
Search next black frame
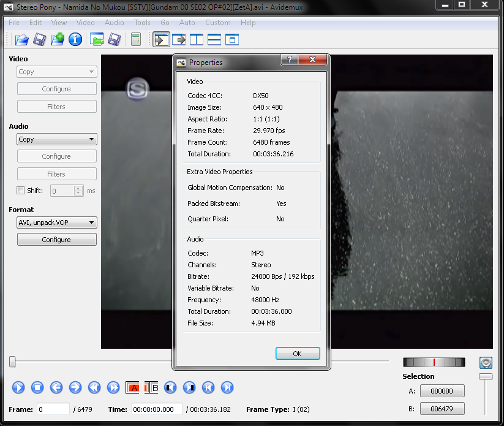click(x=189, y=387)
